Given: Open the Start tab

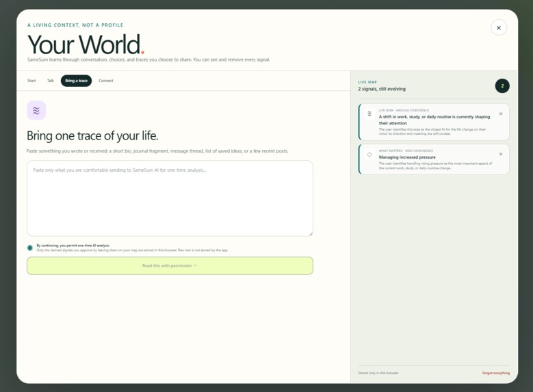Looking at the screenshot, I should (31, 81).
